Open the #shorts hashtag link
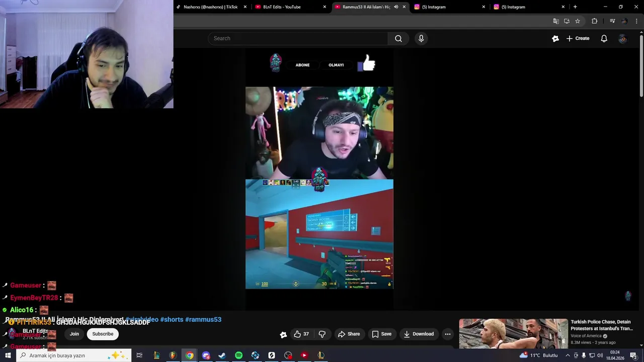The height and width of the screenshot is (362, 644). [x=172, y=319]
